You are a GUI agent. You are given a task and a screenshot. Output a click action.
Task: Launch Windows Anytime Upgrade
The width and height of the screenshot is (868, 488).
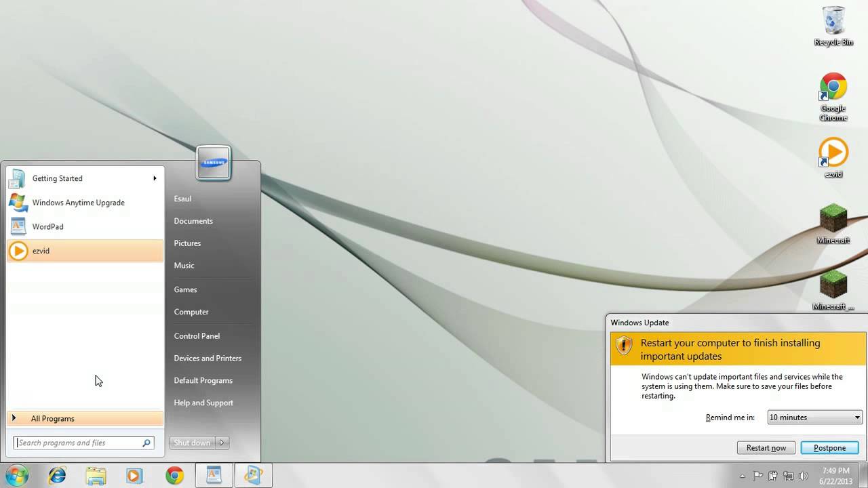[85, 203]
